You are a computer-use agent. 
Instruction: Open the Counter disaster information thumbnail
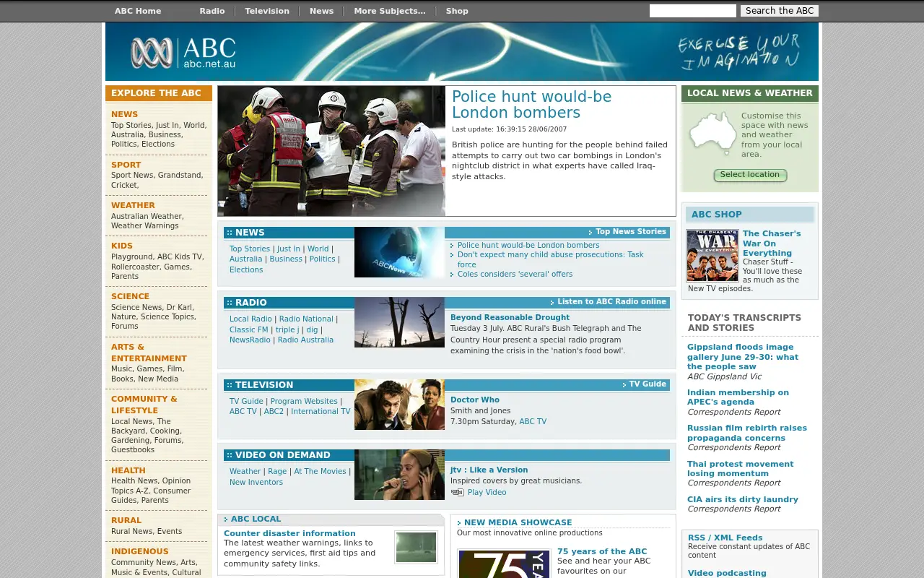[x=416, y=547]
